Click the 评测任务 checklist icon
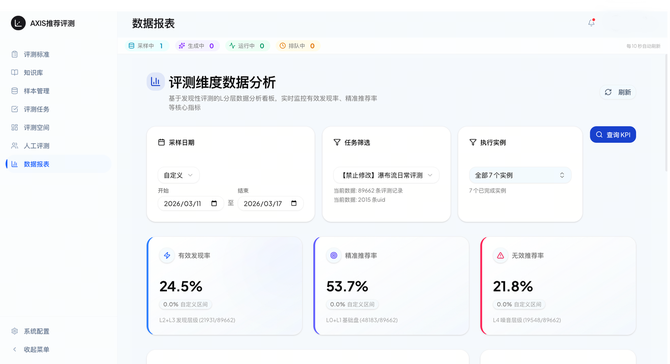670x364 pixels. [15, 109]
